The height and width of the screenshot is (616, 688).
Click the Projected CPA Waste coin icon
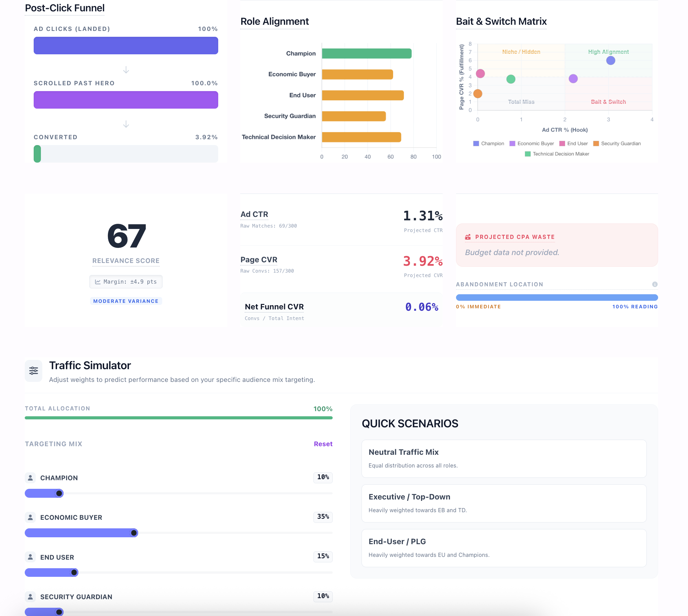click(x=468, y=236)
